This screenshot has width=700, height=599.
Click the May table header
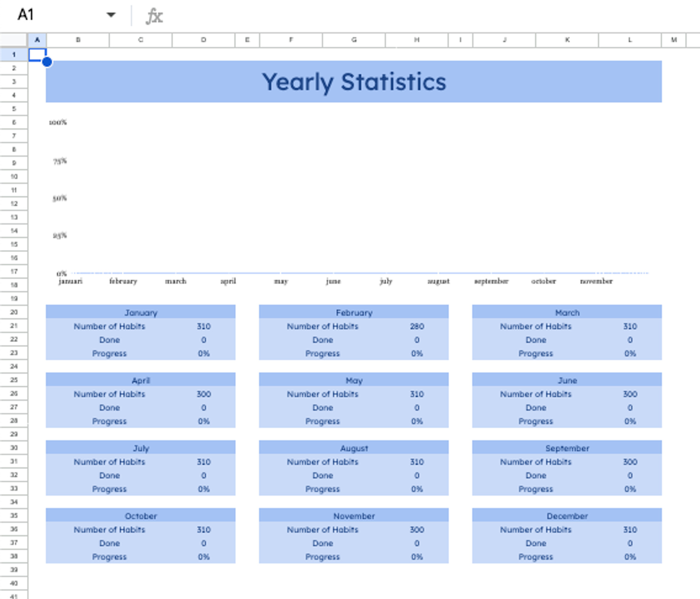354,380
